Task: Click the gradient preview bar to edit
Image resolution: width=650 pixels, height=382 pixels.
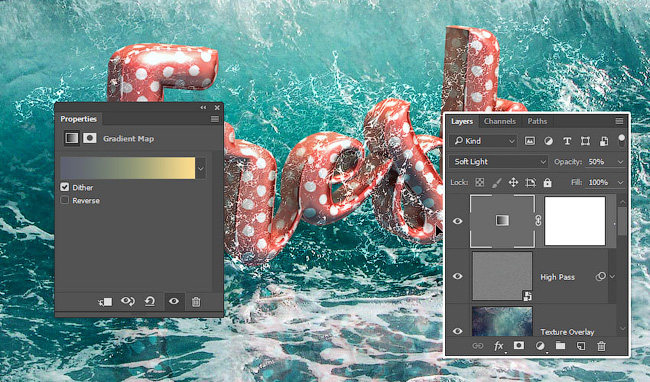Action: (x=128, y=168)
